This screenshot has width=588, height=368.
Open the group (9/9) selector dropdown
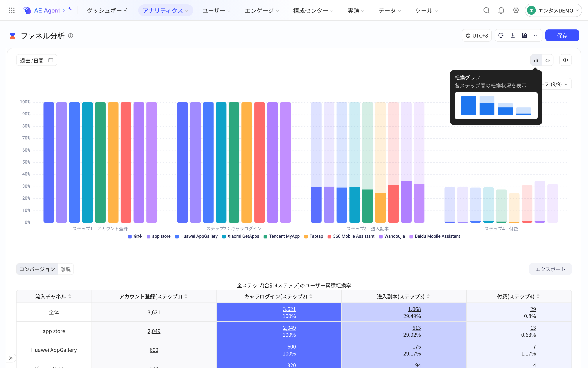[x=556, y=84]
